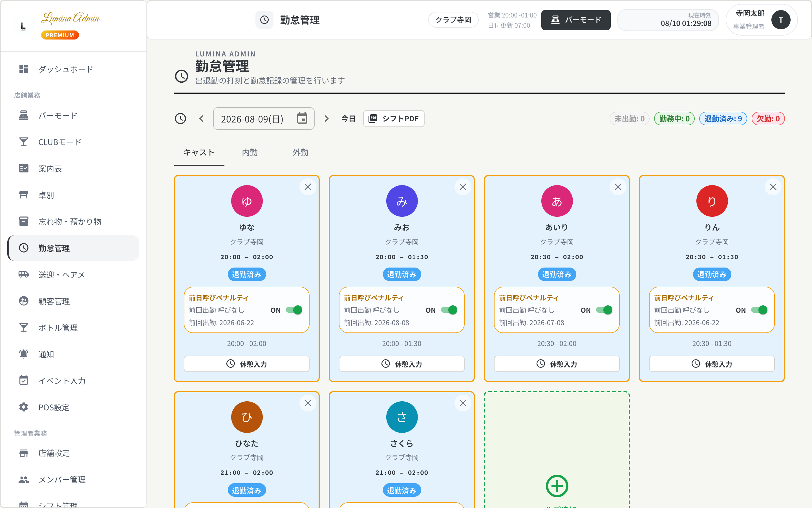Click the バーモード button in header
This screenshot has height=508, width=812.
point(576,20)
